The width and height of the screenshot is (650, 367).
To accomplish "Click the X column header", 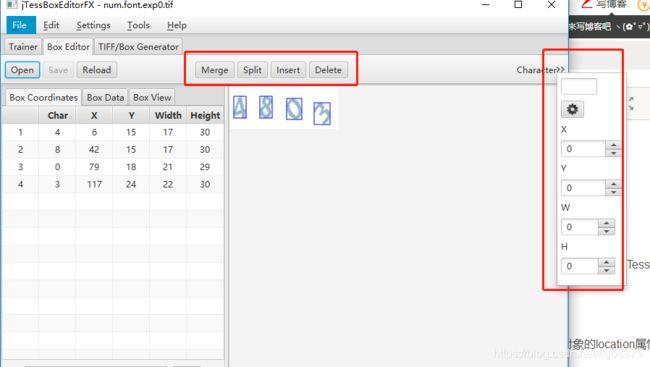I will coord(94,115).
